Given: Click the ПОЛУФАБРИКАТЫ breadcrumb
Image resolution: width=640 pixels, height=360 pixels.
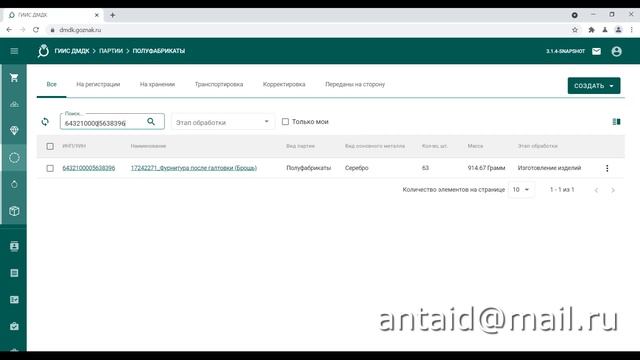Looking at the screenshot, I should point(159,51).
